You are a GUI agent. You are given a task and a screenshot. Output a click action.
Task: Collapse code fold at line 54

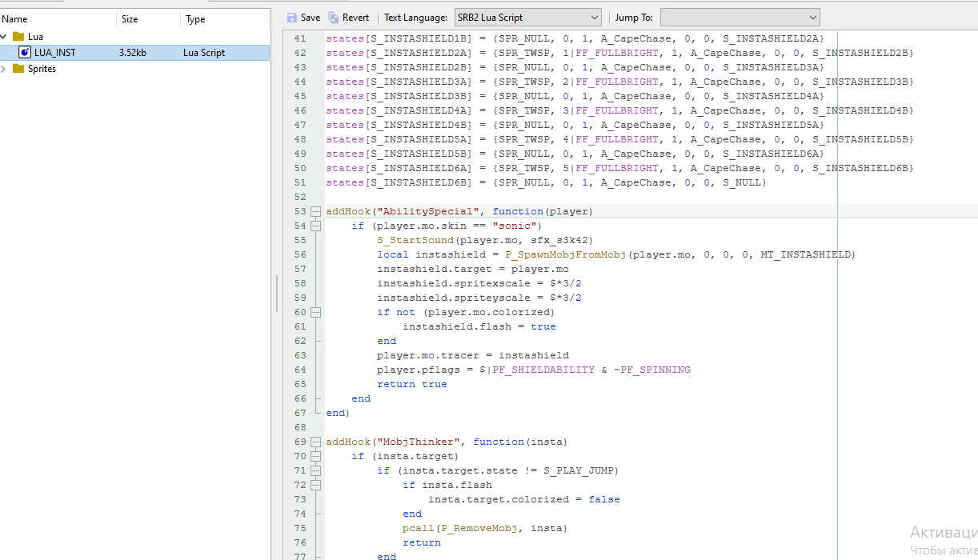315,226
